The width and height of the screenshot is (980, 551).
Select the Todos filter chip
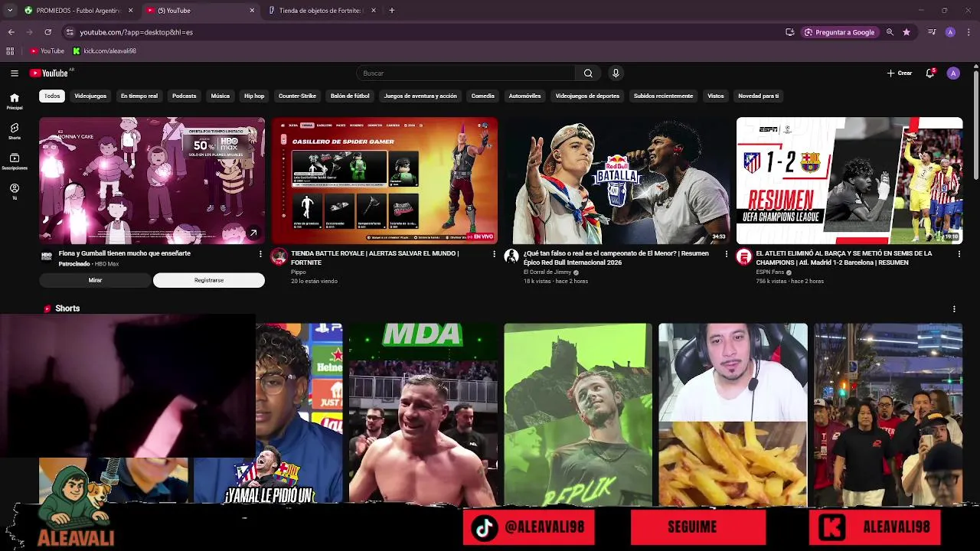pos(52,96)
